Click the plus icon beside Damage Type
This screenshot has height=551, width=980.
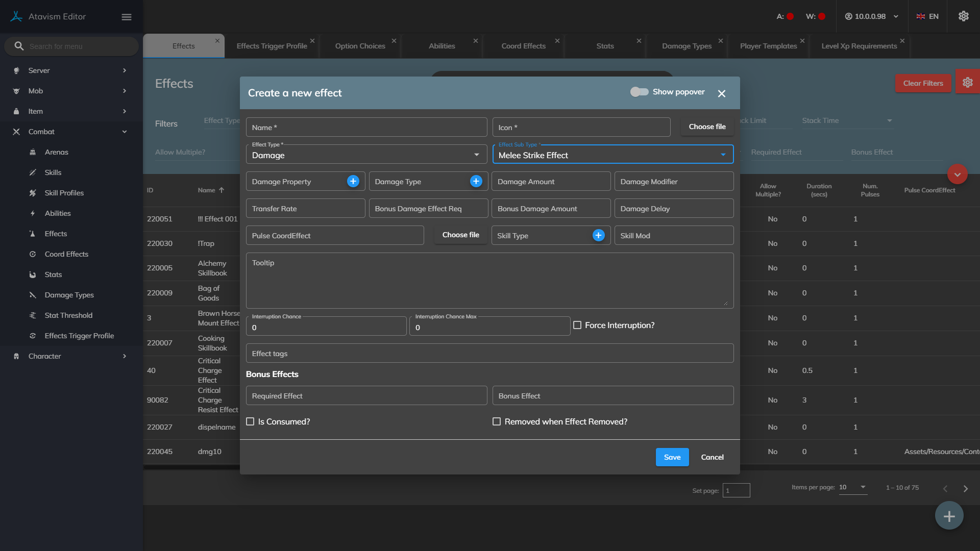click(476, 181)
